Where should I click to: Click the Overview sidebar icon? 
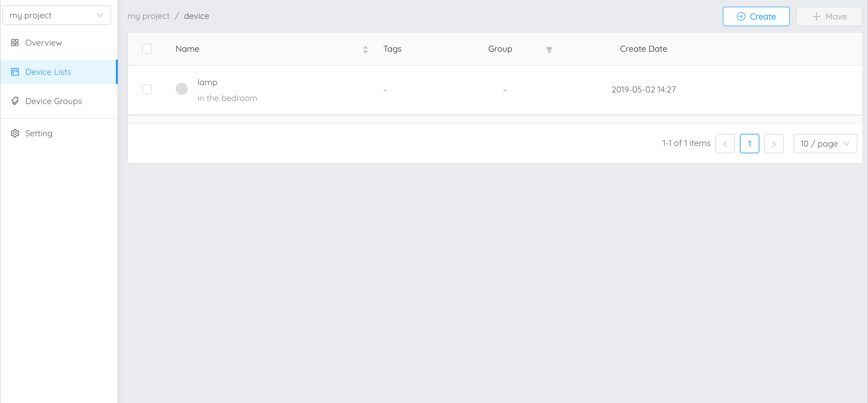coord(15,42)
